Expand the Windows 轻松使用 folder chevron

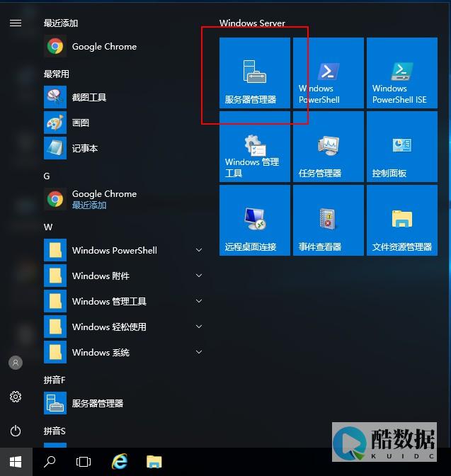click(199, 327)
